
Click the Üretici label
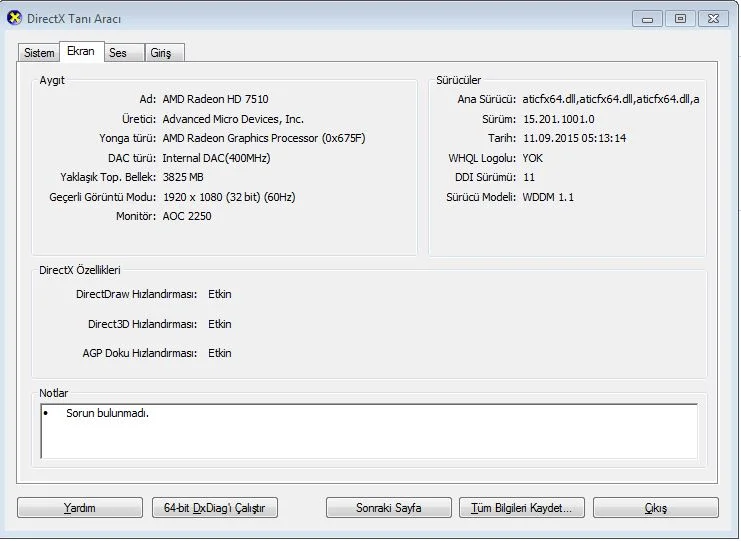click(139, 119)
